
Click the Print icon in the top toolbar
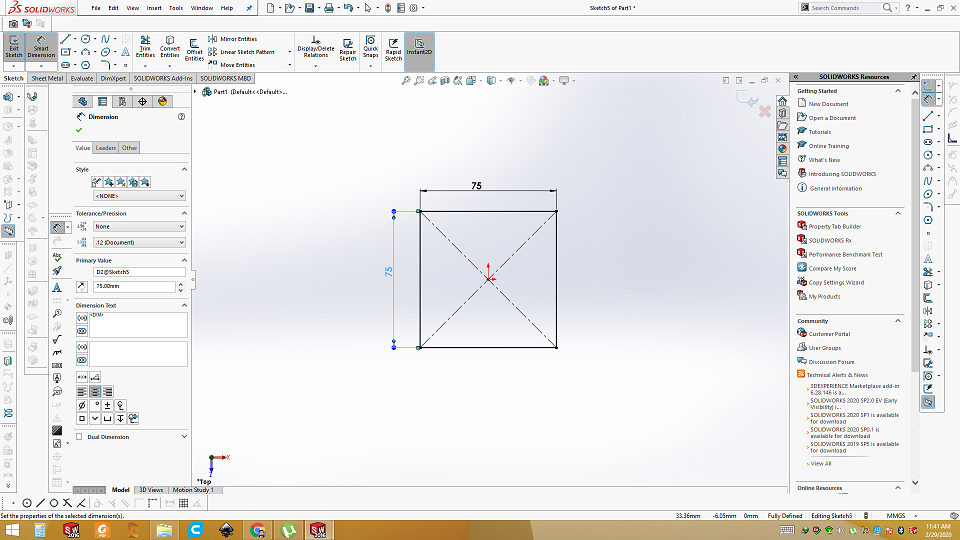[x=329, y=8]
